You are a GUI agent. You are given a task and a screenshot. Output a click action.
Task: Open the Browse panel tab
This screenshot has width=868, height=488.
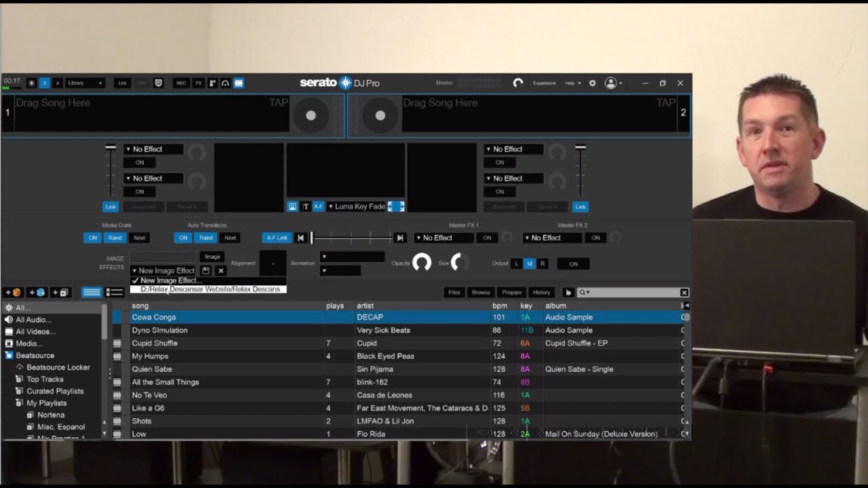coord(481,293)
